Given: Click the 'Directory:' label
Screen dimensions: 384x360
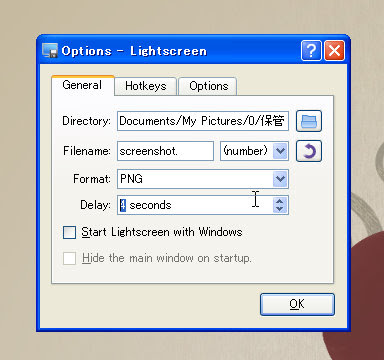Looking at the screenshot, I should (x=86, y=121).
